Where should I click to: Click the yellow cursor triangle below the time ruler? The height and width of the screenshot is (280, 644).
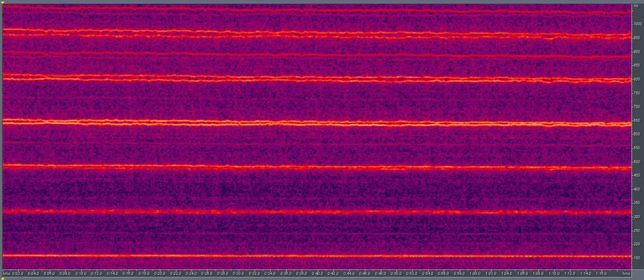3,277
